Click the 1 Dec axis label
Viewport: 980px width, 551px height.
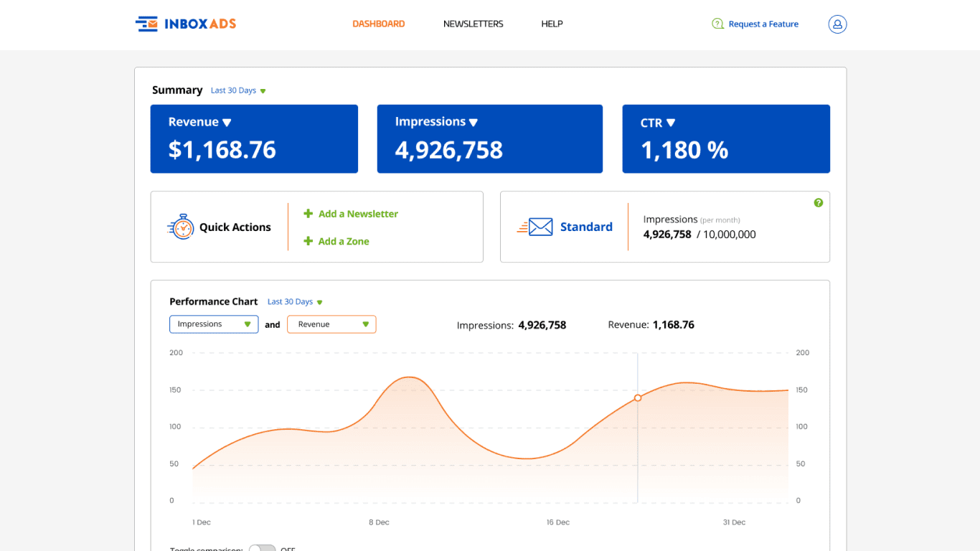[202, 522]
